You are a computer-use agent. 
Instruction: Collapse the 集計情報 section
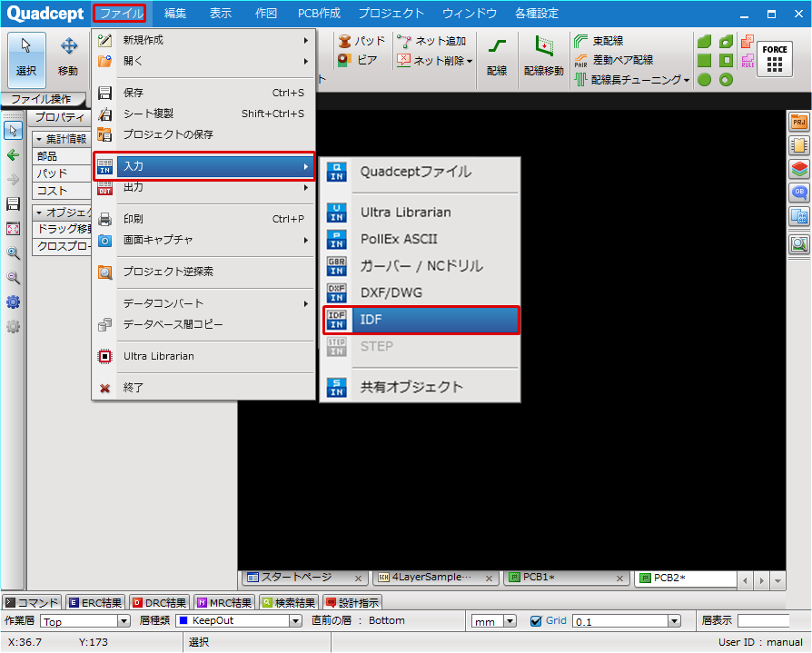point(39,139)
